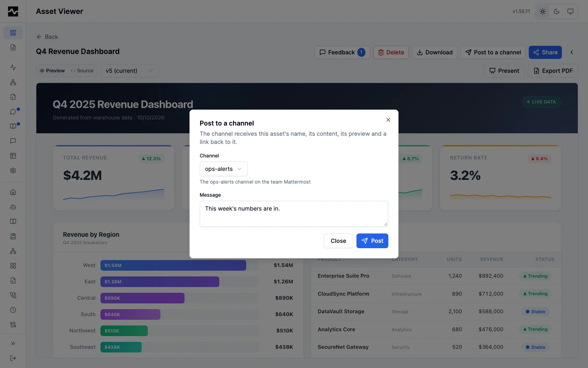Switch to dark theme moon icon

[x=557, y=11]
